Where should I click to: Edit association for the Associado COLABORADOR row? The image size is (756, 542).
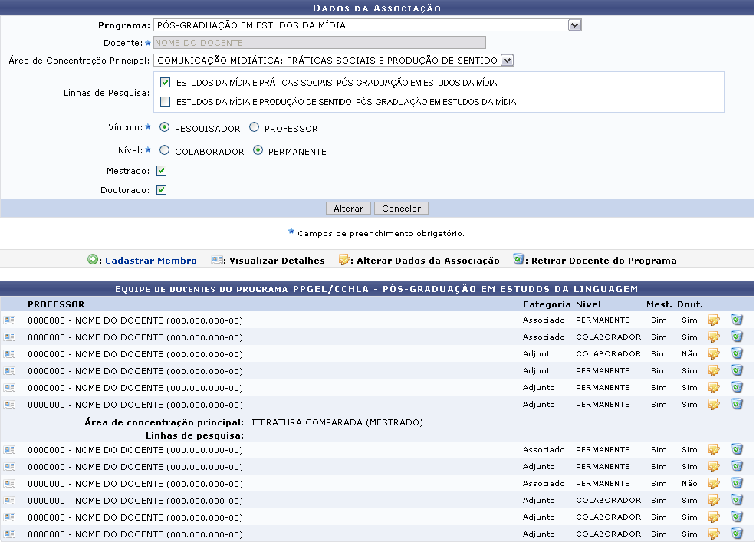[714, 337]
